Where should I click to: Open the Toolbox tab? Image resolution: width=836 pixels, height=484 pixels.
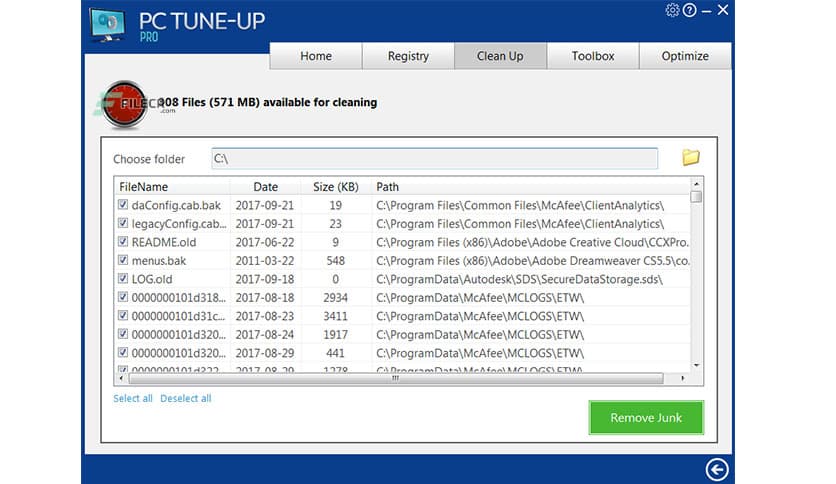click(x=593, y=56)
